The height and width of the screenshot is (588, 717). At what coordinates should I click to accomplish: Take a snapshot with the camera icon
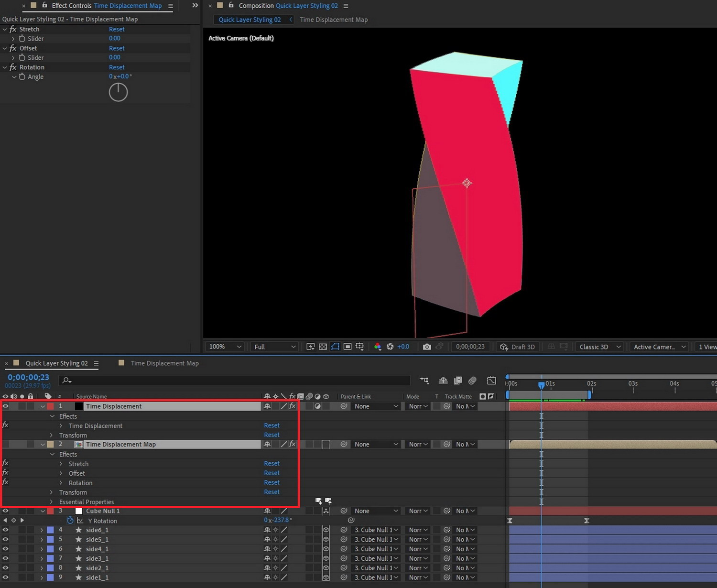tap(427, 347)
